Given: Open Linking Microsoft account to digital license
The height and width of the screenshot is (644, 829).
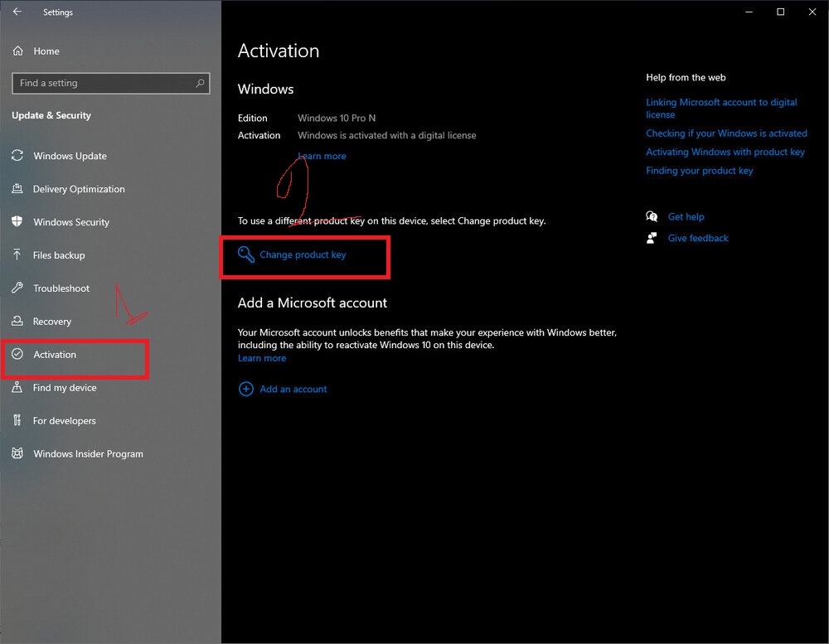Looking at the screenshot, I should click(721, 109).
